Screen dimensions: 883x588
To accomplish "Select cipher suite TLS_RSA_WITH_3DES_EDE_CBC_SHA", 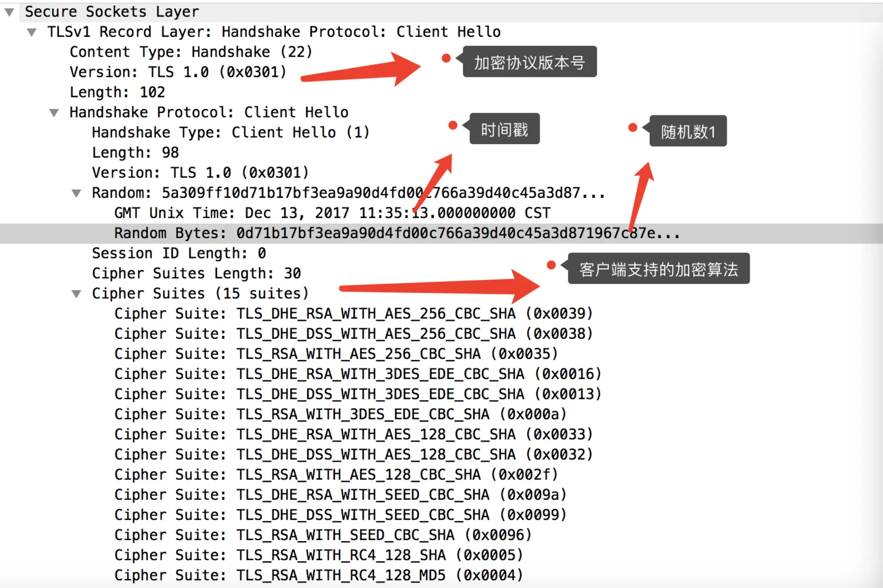I will coord(340,414).
